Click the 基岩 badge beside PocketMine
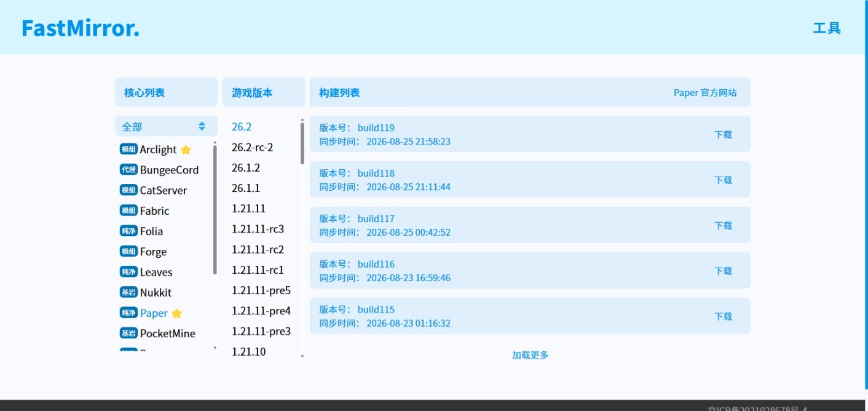This screenshot has height=411, width=868. (x=128, y=332)
